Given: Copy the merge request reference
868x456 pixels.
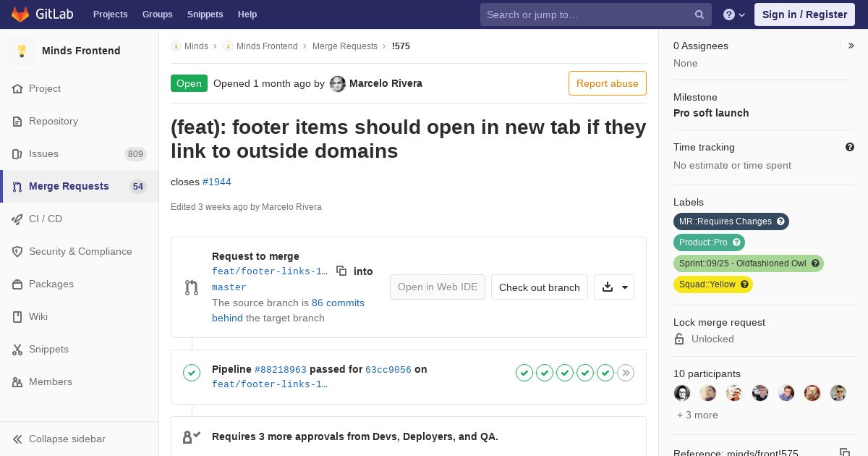Looking at the screenshot, I should click(x=844, y=452).
